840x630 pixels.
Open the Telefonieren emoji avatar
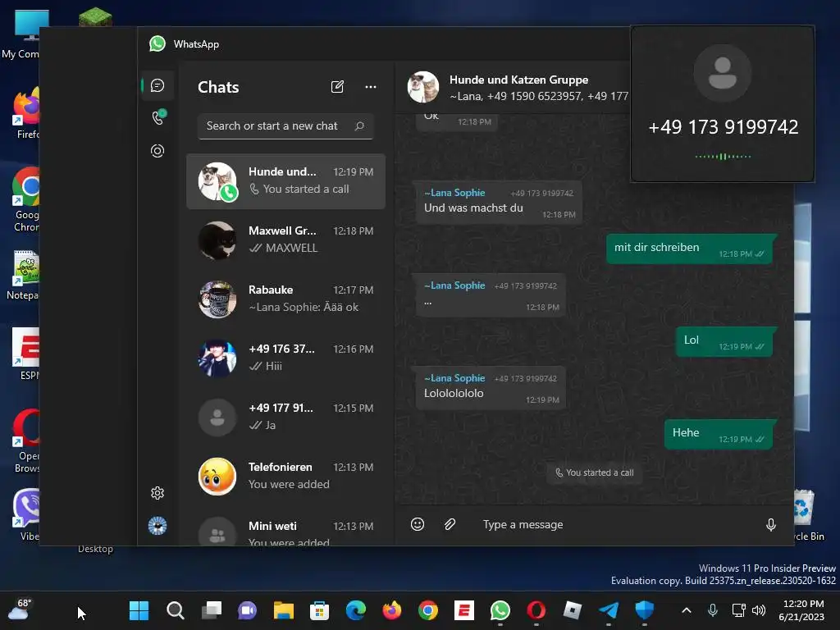pyautogui.click(x=217, y=477)
